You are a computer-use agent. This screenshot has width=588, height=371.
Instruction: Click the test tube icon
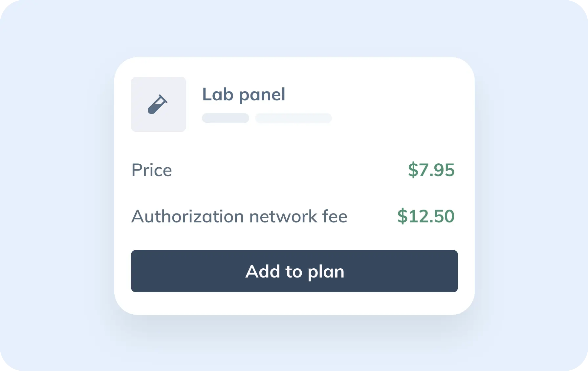point(158,104)
